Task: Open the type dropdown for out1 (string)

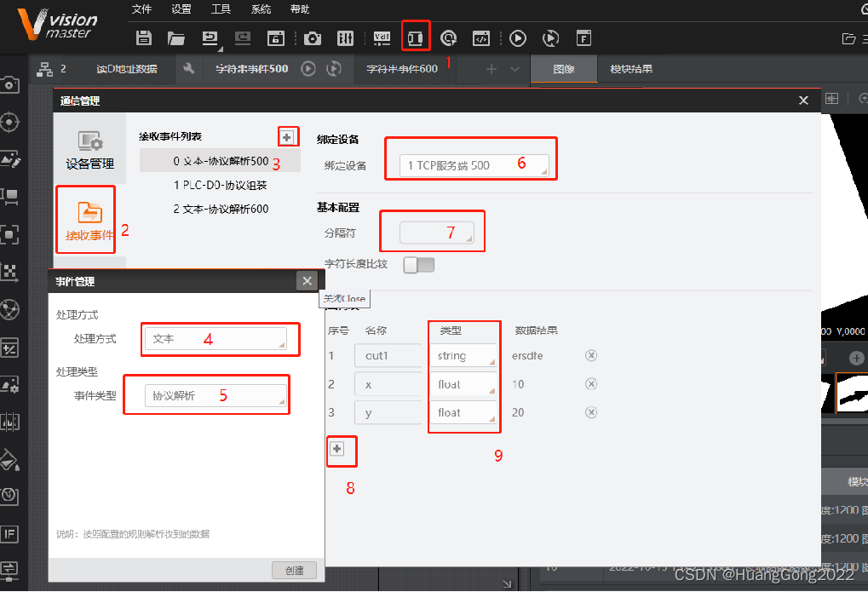Action: click(463, 355)
